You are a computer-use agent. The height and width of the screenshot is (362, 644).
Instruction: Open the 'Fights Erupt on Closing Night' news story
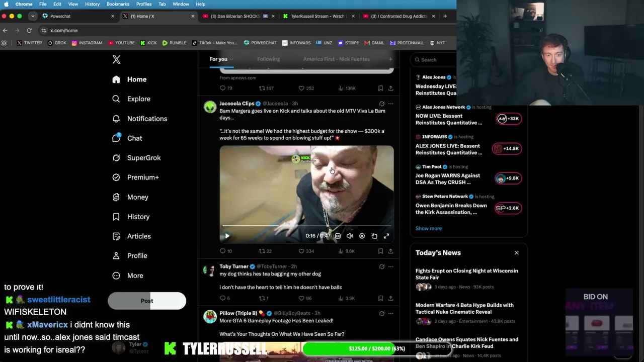click(x=466, y=274)
